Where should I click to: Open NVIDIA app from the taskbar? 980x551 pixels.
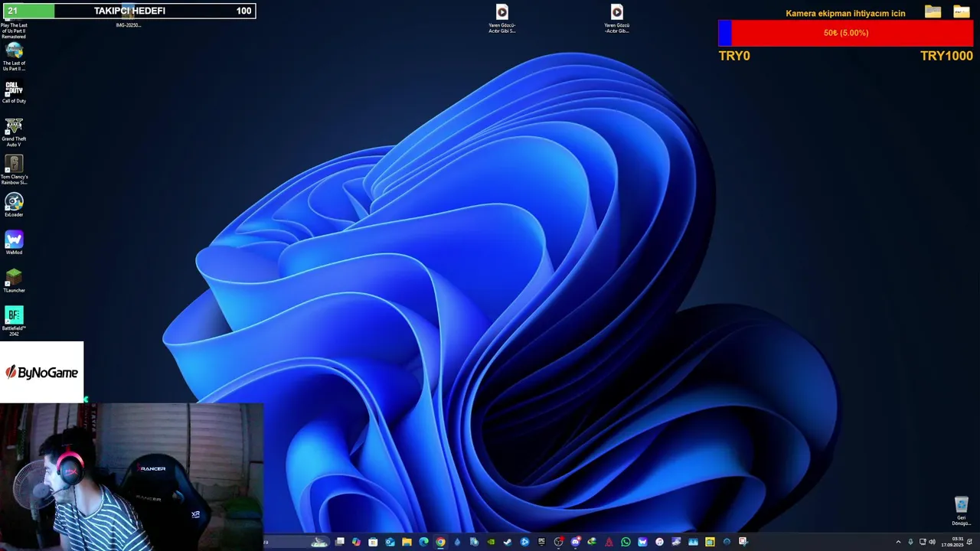click(x=491, y=542)
